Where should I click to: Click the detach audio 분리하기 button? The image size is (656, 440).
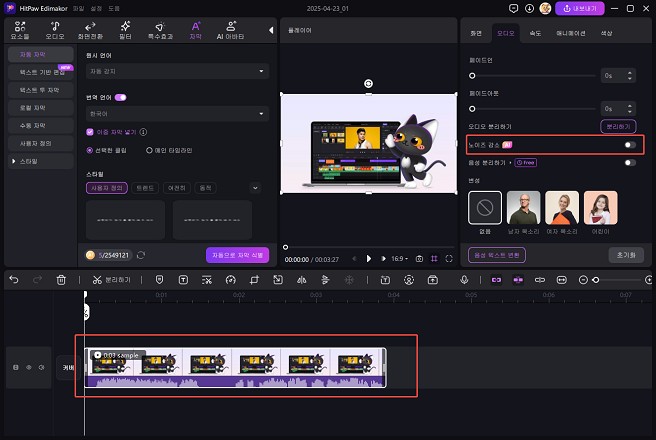point(618,126)
